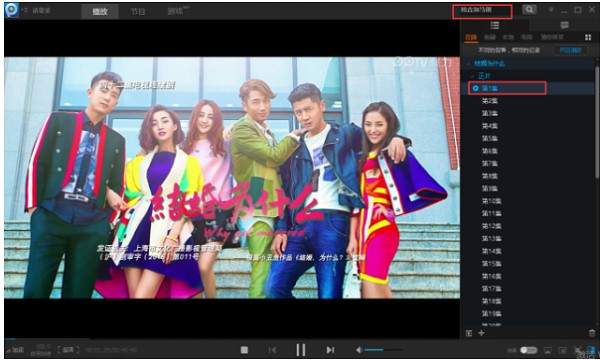Stop video playback
The image size is (600, 360).
point(244,350)
